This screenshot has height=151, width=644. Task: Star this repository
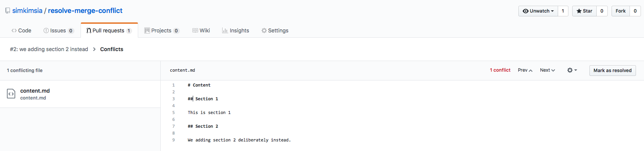[x=584, y=11]
